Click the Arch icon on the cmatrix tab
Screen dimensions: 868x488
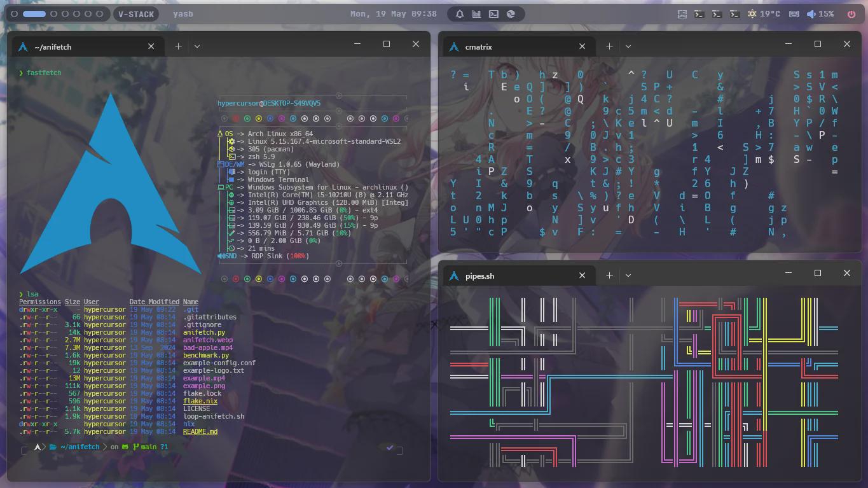point(454,46)
